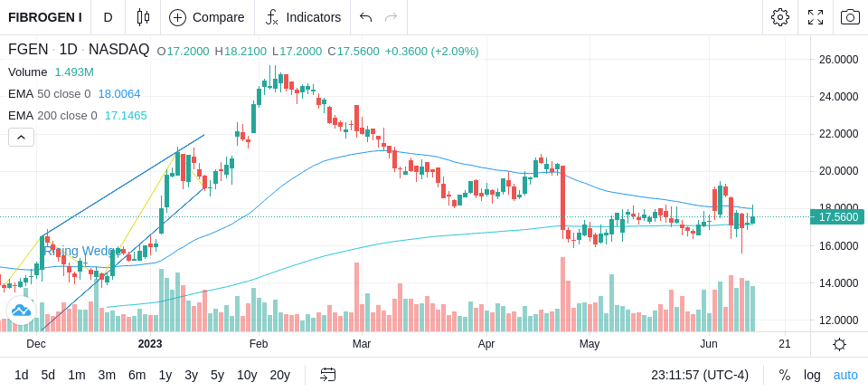Select the Rising Wedge pattern label
This screenshot has height=392, width=868.
tap(81, 251)
